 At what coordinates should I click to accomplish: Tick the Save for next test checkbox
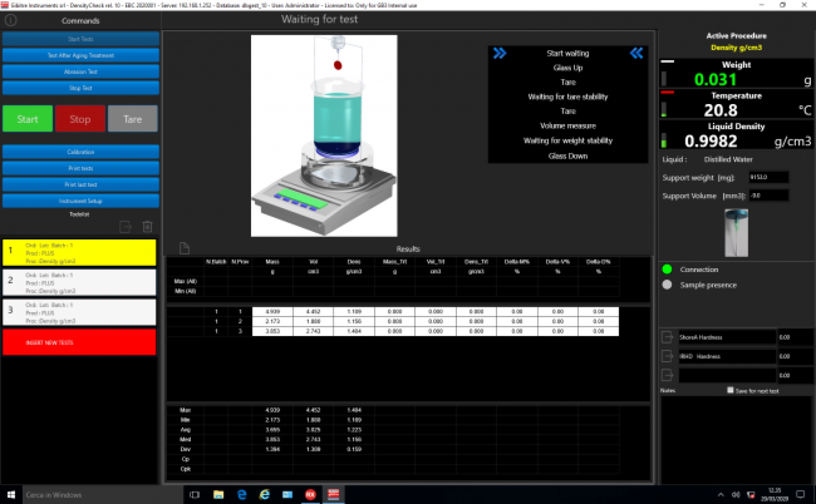[x=730, y=390]
